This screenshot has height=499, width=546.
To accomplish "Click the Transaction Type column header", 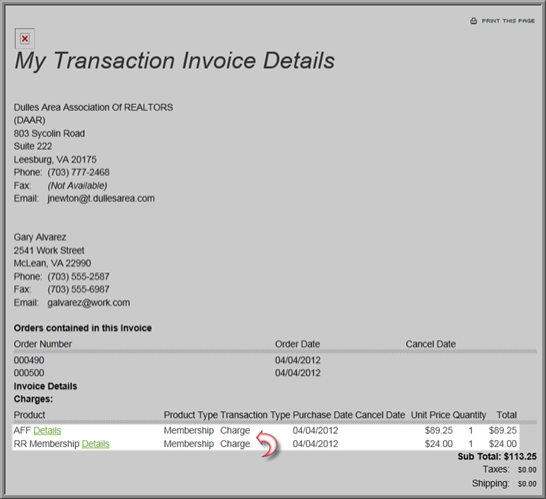I will click(x=255, y=415).
